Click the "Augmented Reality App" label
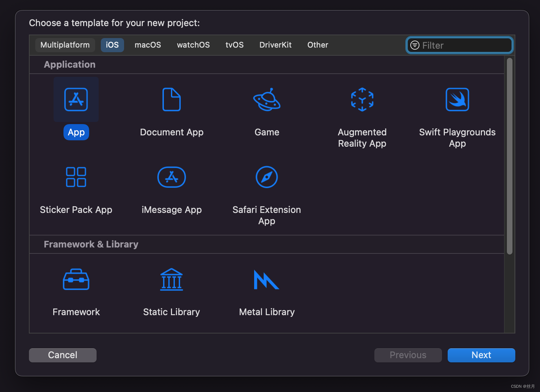 coord(362,138)
